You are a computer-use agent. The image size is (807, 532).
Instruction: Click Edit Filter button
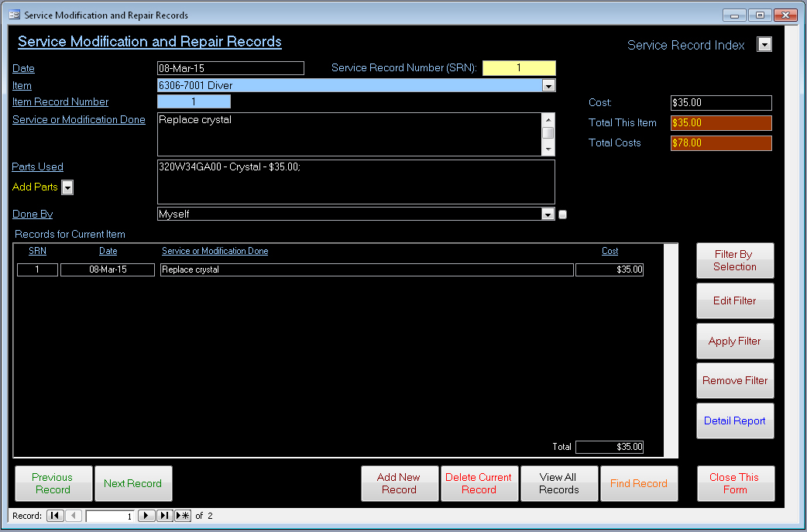pyautogui.click(x=735, y=300)
